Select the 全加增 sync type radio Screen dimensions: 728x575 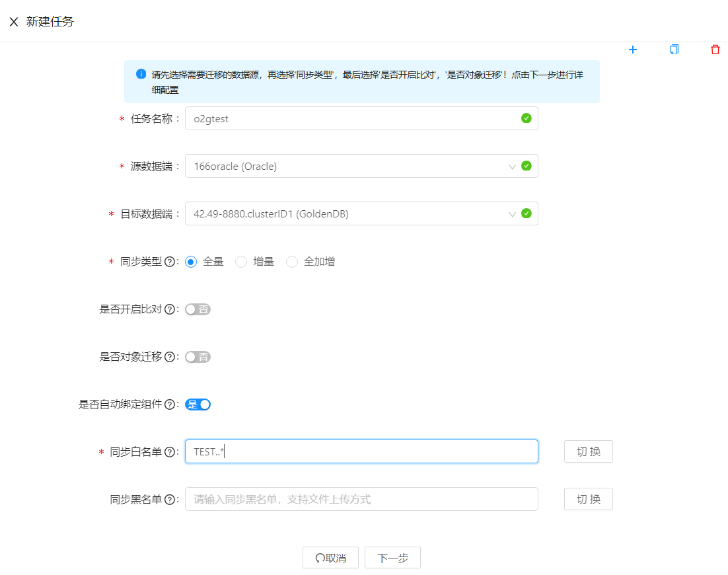click(291, 262)
